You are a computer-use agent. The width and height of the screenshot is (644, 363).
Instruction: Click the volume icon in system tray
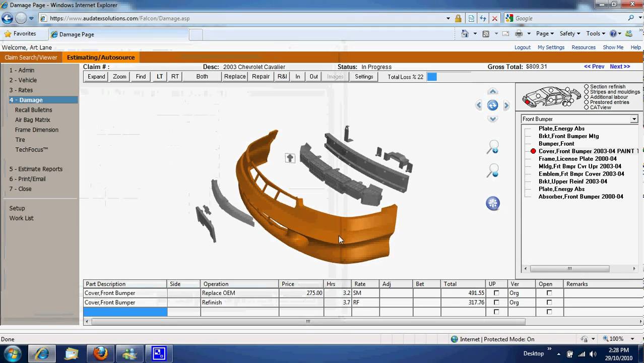point(593,354)
